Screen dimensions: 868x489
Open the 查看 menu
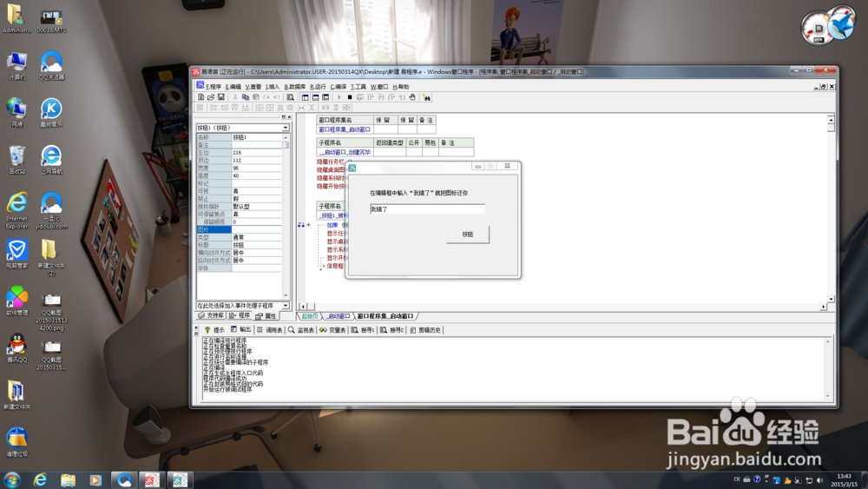[253, 86]
